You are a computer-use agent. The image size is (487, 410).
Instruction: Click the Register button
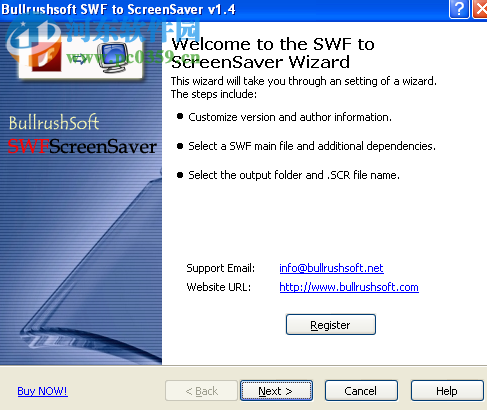click(331, 325)
